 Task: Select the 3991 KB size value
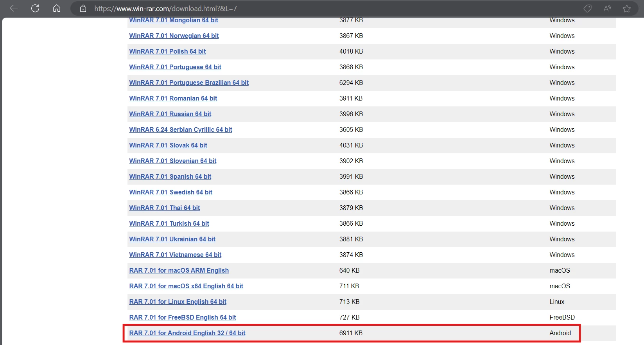tap(351, 176)
